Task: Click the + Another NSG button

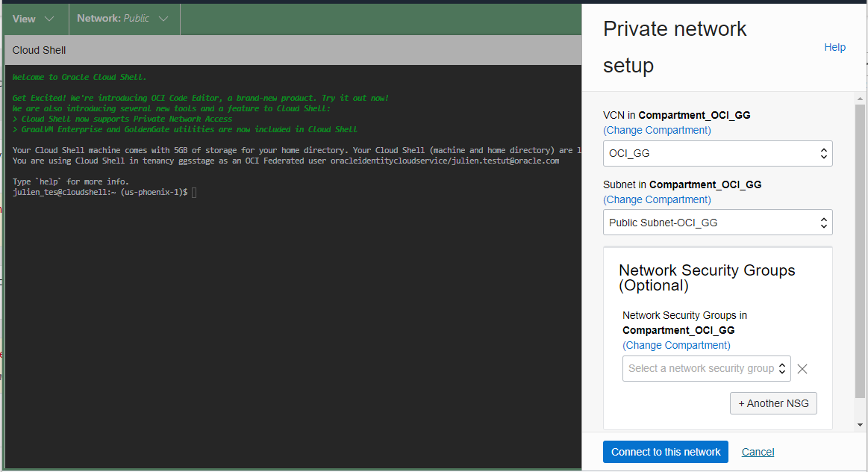Action: 773,403
